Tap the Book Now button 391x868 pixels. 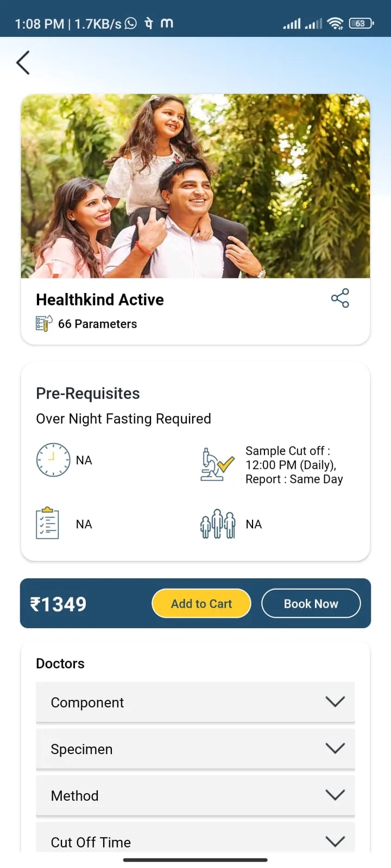click(311, 603)
